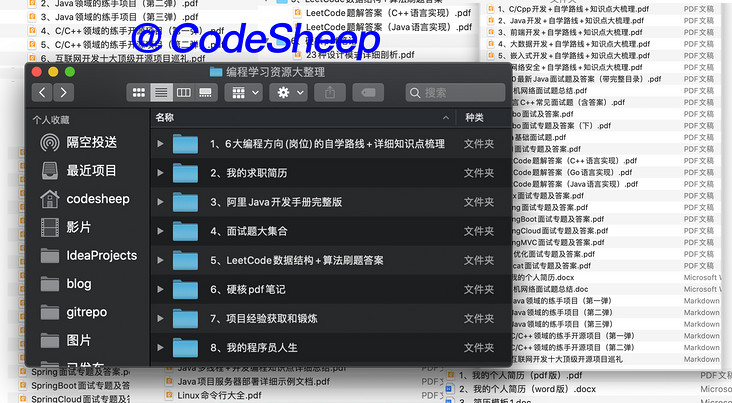The height and width of the screenshot is (403, 732).
Task: Select row 7、项目经验获取和锻炼
Action: 331,318
